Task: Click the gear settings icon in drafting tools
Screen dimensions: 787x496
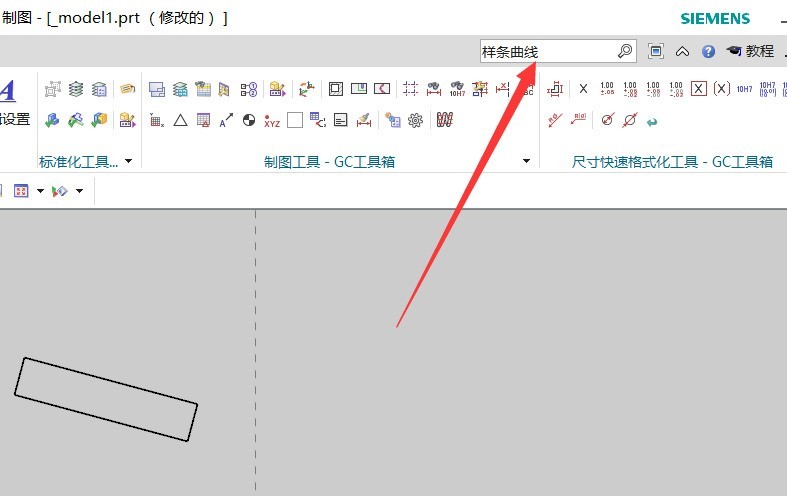Action: click(x=416, y=120)
